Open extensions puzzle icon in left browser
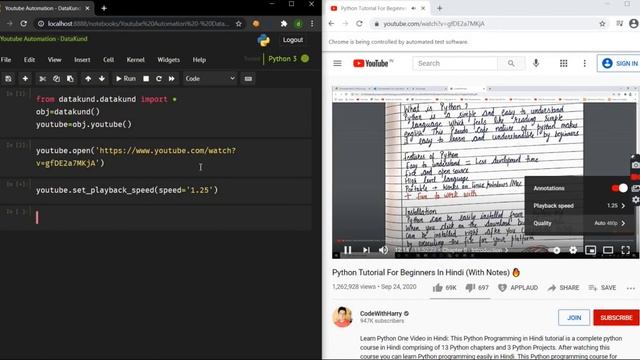 tap(284, 24)
